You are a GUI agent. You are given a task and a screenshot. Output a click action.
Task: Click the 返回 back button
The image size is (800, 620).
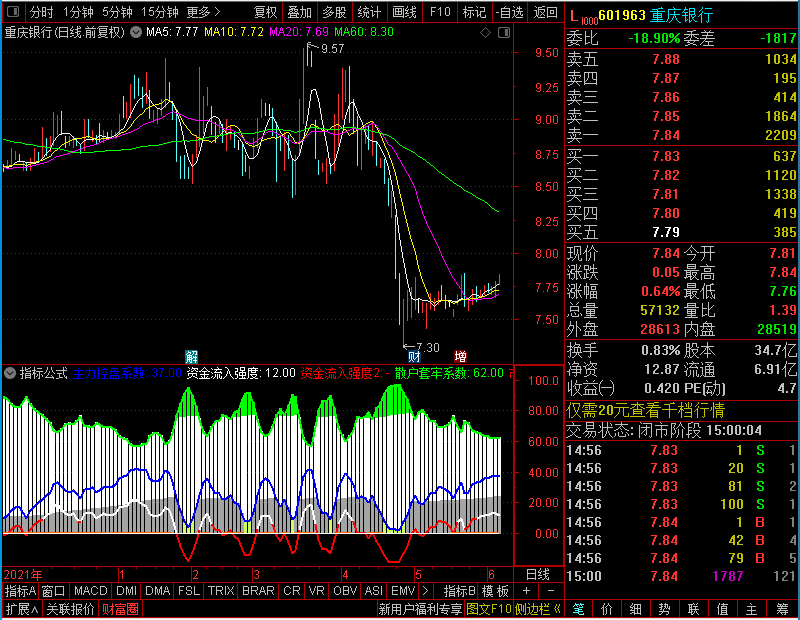pos(545,12)
